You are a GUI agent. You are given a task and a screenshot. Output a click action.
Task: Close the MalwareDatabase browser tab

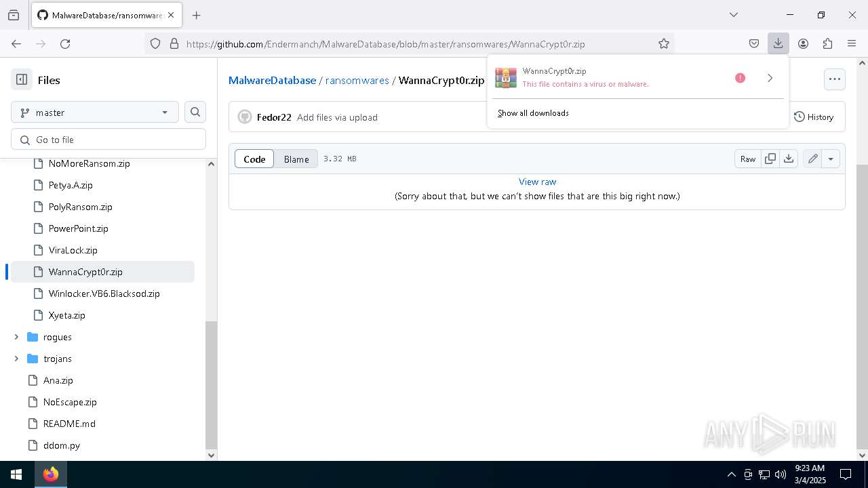tap(171, 15)
